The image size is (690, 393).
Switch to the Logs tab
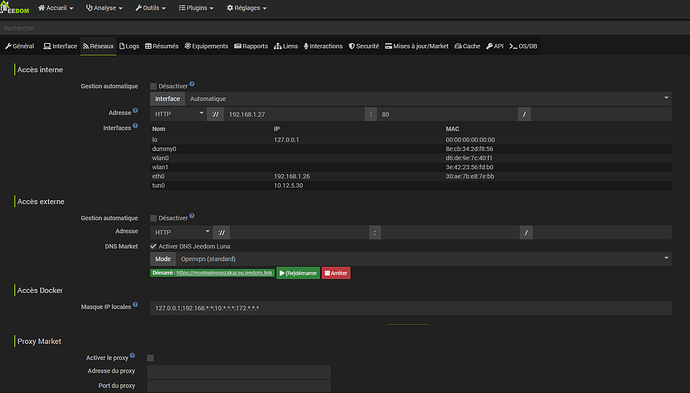pyautogui.click(x=129, y=46)
